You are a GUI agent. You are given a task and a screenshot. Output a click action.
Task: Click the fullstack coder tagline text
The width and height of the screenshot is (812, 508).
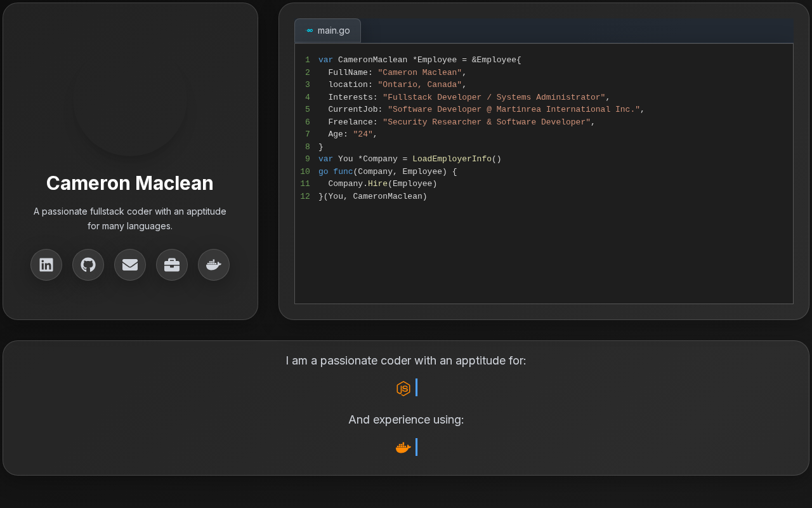130,218
